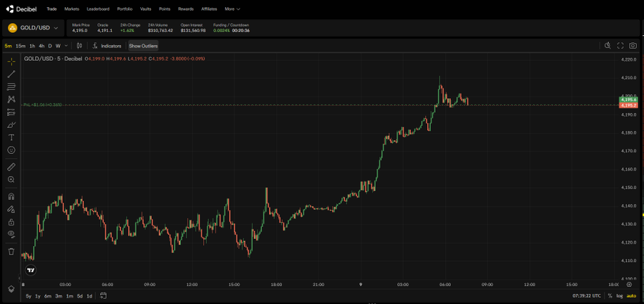Toggle stay in drawing mode
Viewport: 644px width, 304px height.
click(x=11, y=209)
